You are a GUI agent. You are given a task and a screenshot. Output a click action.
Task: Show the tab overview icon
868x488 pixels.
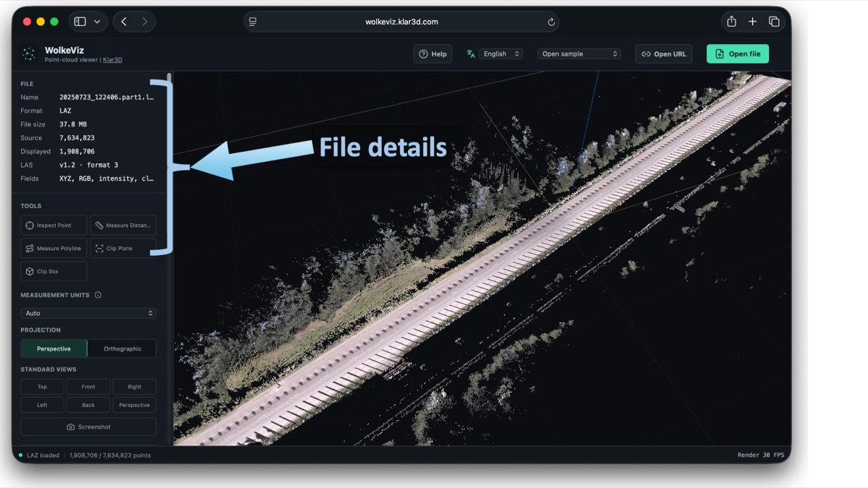(774, 22)
